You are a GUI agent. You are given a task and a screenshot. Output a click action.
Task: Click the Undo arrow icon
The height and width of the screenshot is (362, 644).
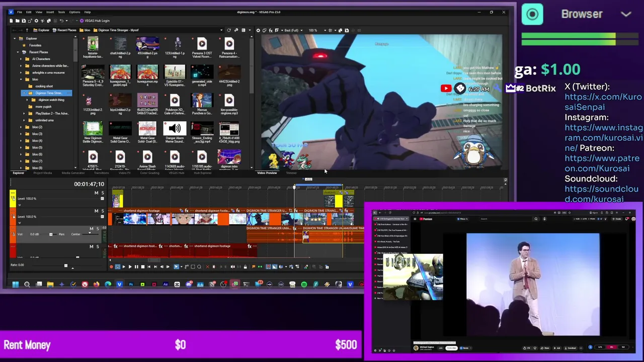(61, 21)
